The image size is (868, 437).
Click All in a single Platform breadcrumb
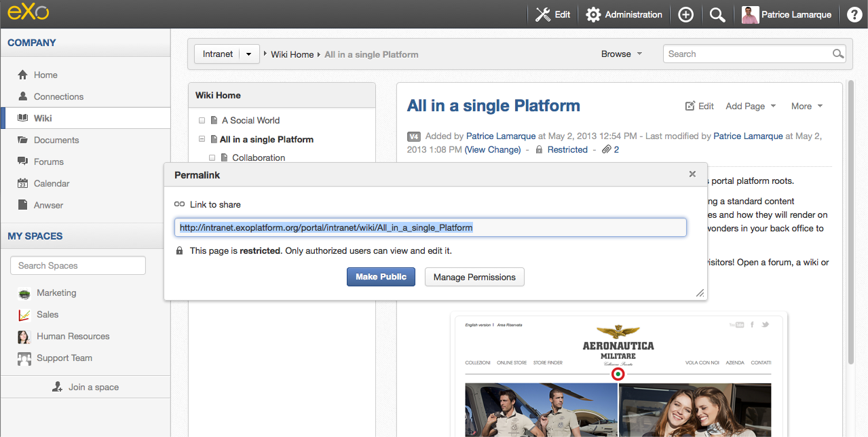pos(371,54)
